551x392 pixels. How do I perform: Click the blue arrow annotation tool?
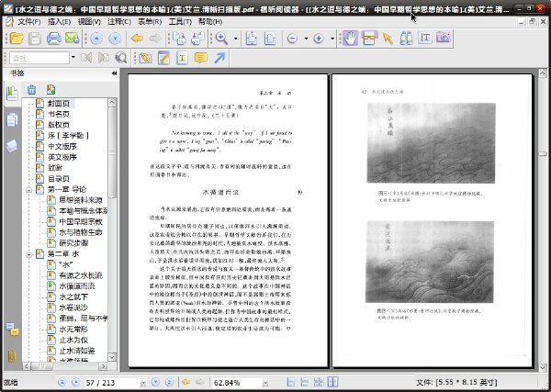pyautogui.click(x=219, y=58)
